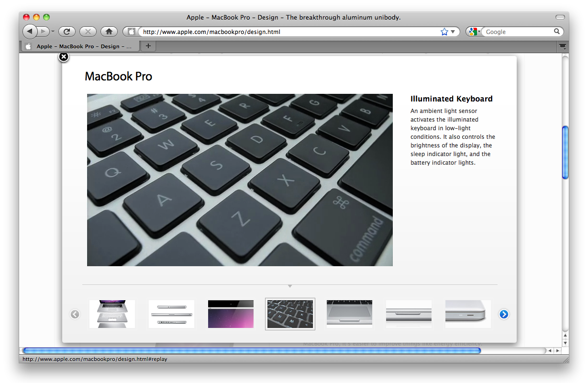Show previous thumbnails with left arrow

click(x=75, y=314)
